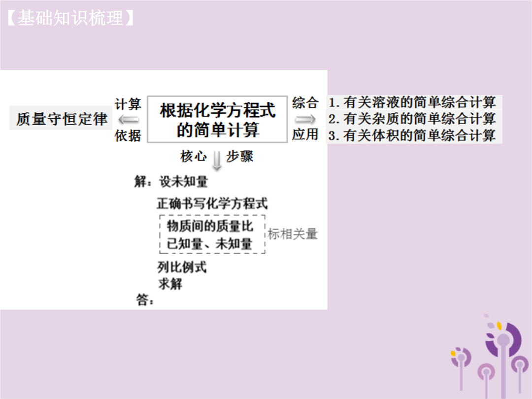This screenshot has height=399, width=532.
Task: Select the text 综合 above the right arrow
Action: (305, 102)
